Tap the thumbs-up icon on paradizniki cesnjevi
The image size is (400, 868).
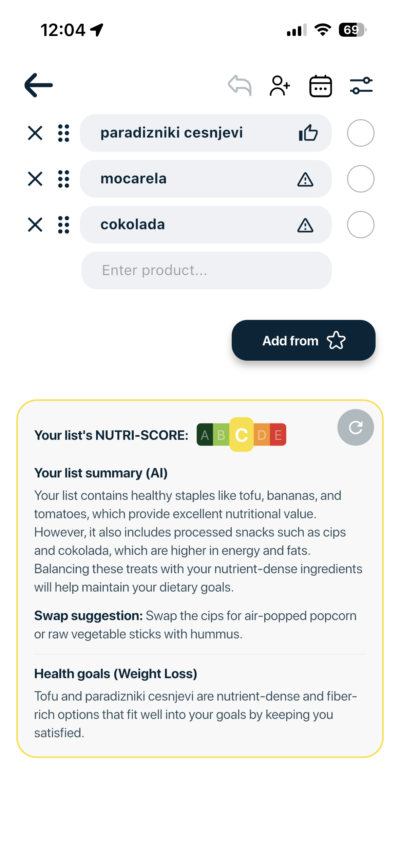point(308,132)
